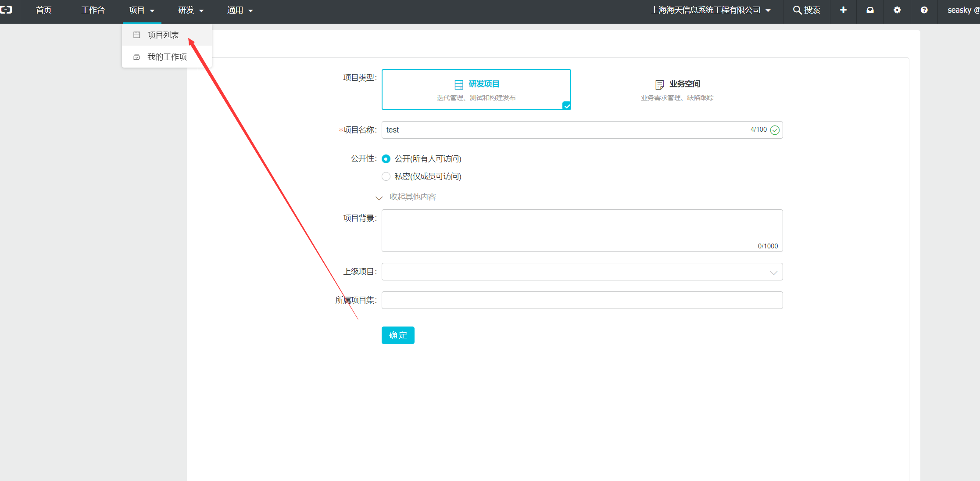Click the help question mark icon
Viewport: 980px width, 481px height.
924,10
